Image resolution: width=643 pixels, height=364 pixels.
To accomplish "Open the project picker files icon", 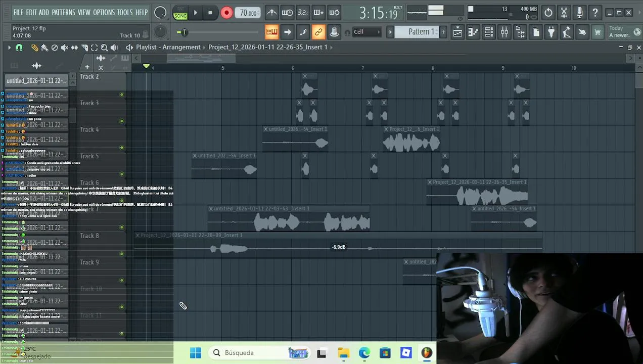I will [536, 32].
